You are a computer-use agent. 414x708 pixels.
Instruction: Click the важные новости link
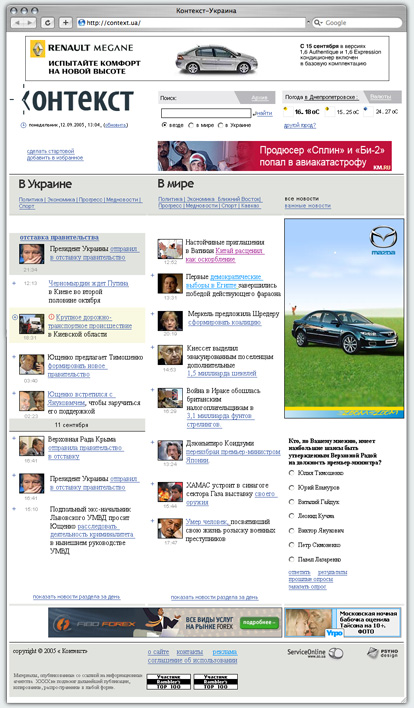[x=307, y=205]
